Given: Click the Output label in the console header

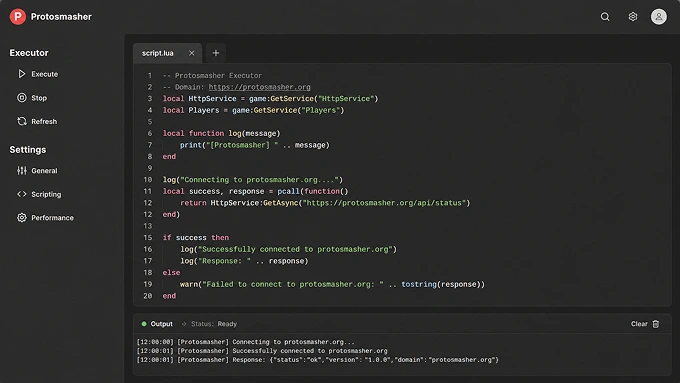Looking at the screenshot, I should coord(161,324).
